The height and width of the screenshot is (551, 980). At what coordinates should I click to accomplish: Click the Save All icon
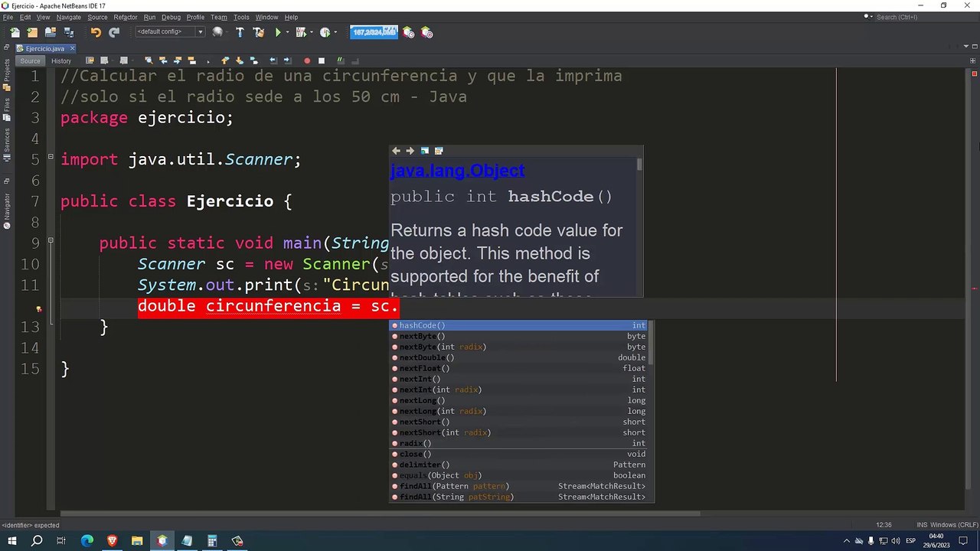[x=69, y=32]
